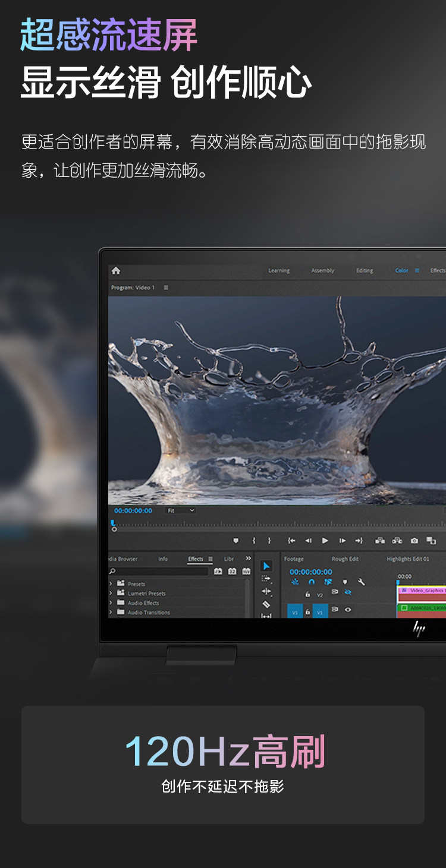This screenshot has width=446, height=868.
Task: Expand the Presets folder
Action: [x=111, y=583]
